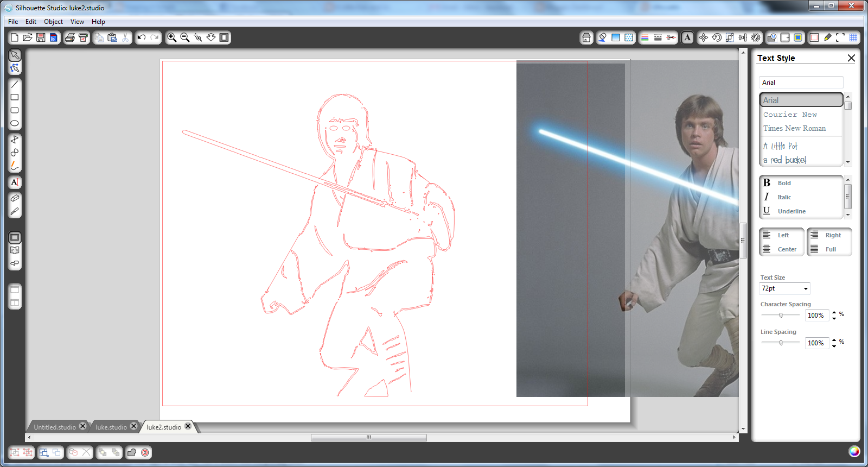Decrease Character Spacing with down arrow

point(834,318)
